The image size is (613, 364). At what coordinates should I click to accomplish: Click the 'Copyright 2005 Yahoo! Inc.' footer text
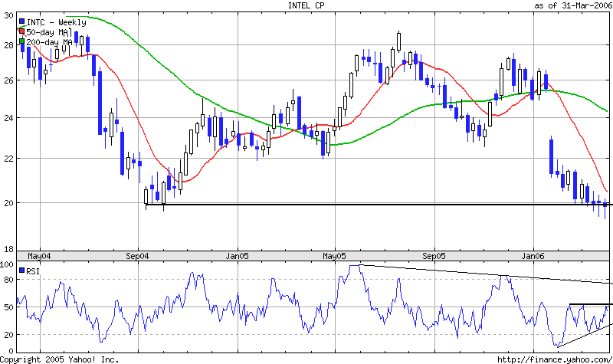tap(60, 359)
